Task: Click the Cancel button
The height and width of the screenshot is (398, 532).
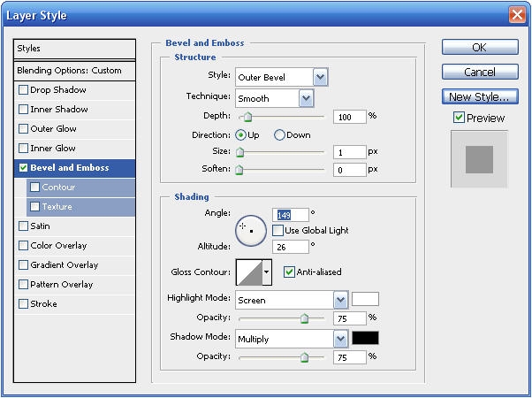Action: click(480, 72)
